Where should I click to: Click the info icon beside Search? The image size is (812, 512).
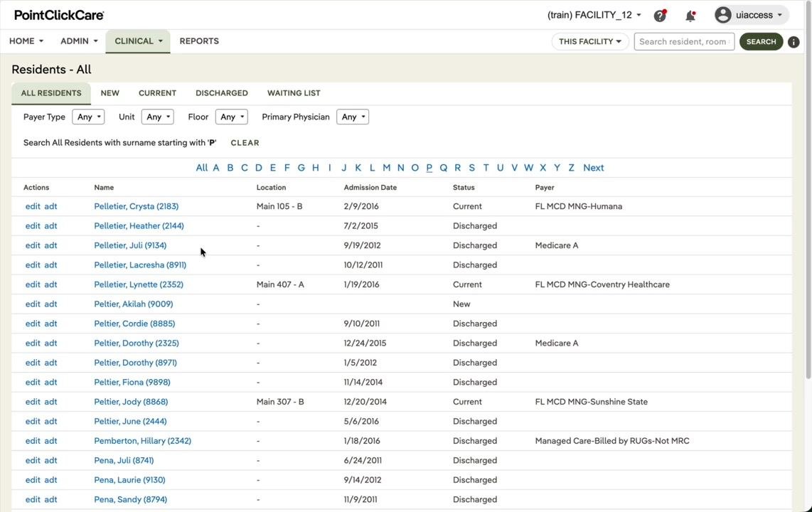coord(794,42)
